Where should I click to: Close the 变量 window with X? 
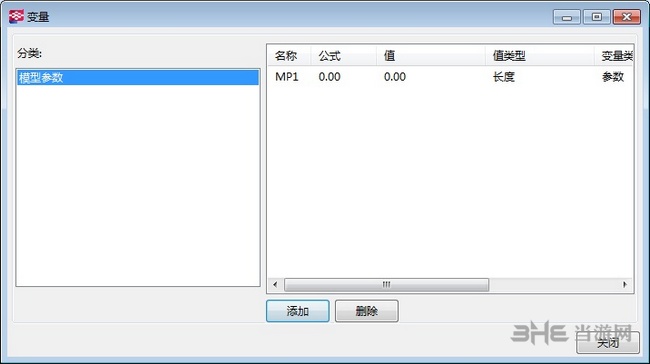tap(627, 17)
